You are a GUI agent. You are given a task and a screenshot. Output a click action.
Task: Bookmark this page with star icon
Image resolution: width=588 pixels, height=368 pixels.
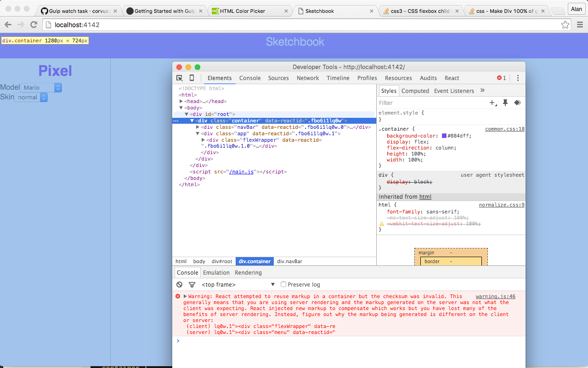[x=565, y=25]
